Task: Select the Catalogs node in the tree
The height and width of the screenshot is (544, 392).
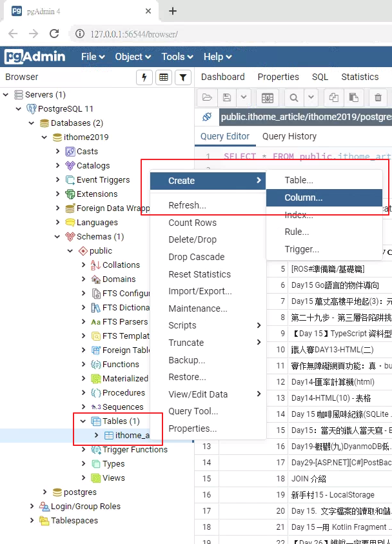Action: [x=93, y=166]
